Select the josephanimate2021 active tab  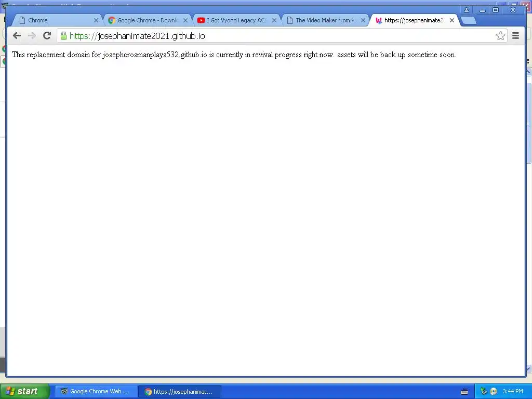(x=414, y=20)
